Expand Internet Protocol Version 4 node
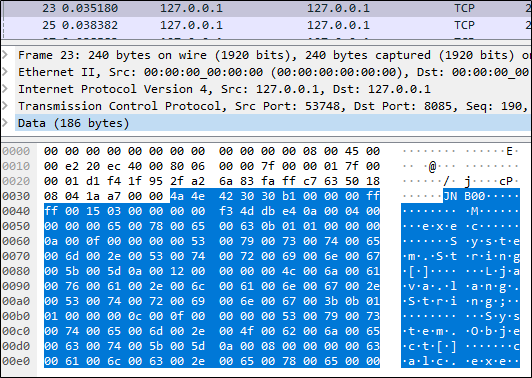532x378 pixels. point(5,89)
